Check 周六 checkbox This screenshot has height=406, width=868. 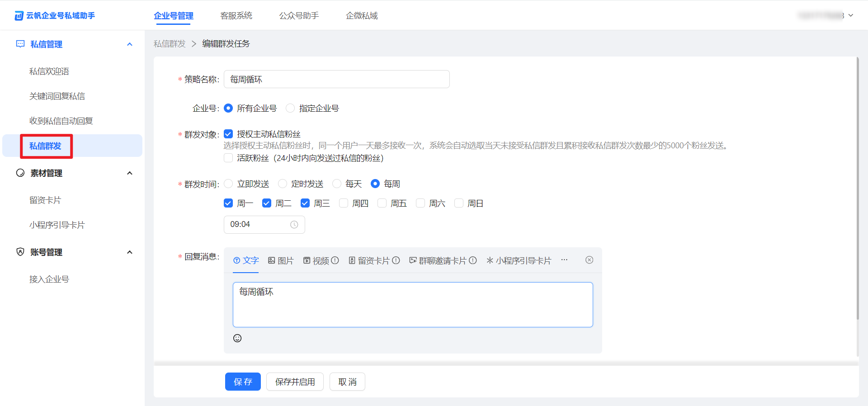coord(420,203)
